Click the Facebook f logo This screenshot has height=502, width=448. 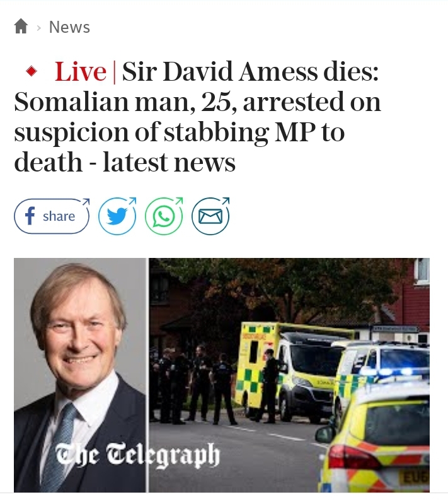pyautogui.click(x=30, y=216)
